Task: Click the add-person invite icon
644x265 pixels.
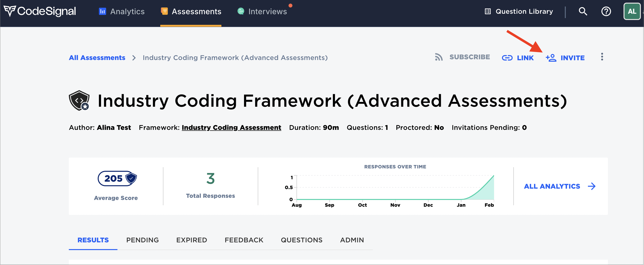Action: [x=551, y=58]
